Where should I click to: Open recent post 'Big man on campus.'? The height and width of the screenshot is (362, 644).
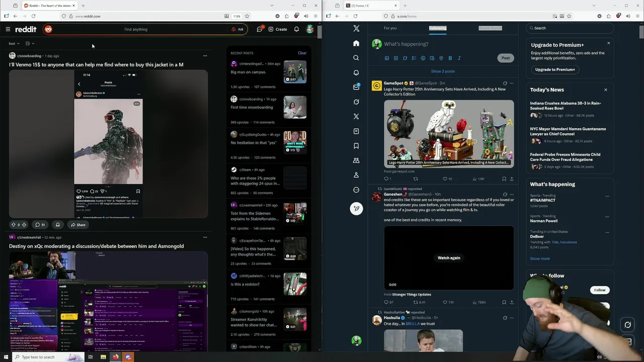(248, 72)
